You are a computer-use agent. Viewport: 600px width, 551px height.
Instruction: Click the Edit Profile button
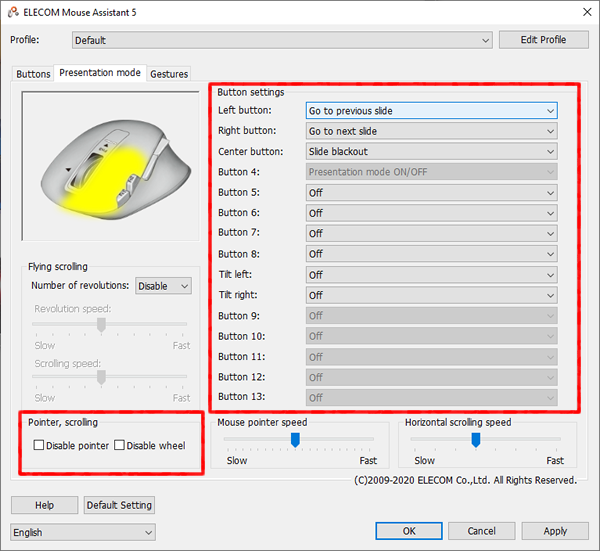[543, 40]
